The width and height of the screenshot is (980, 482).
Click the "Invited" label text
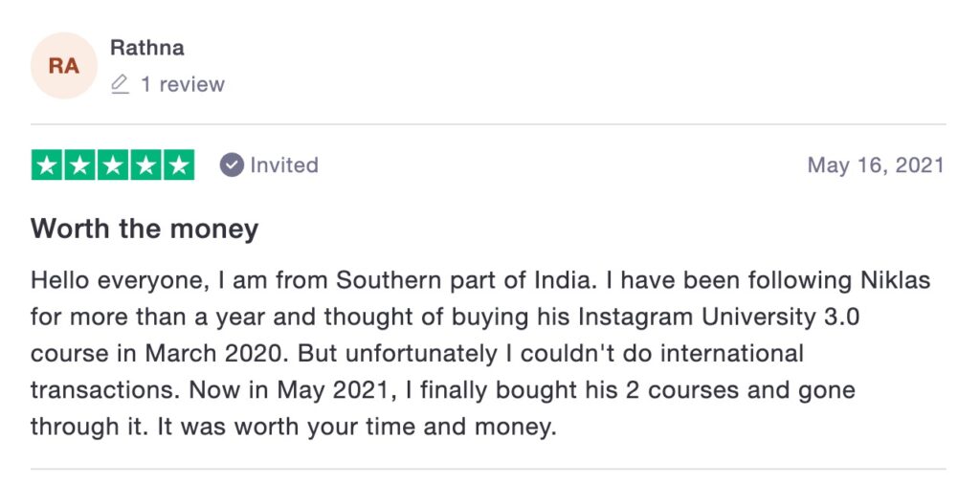click(x=284, y=164)
